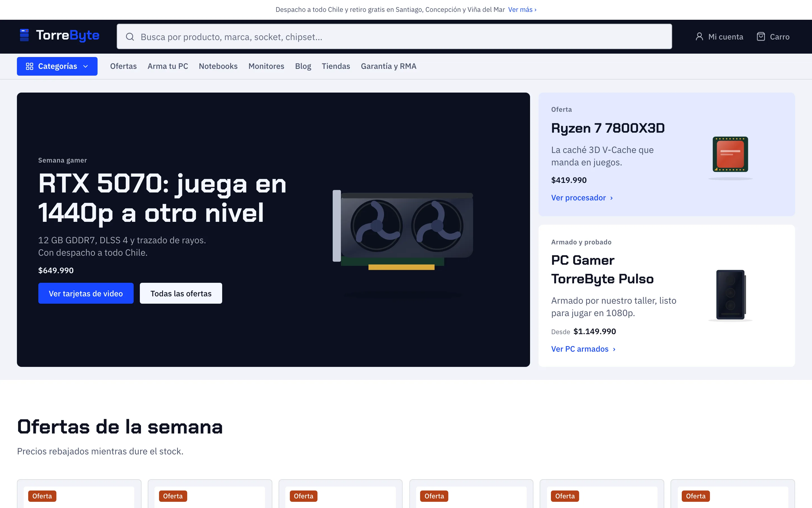Click the Ryzen 7 7800X3D title
812x508 pixels.
click(608, 128)
